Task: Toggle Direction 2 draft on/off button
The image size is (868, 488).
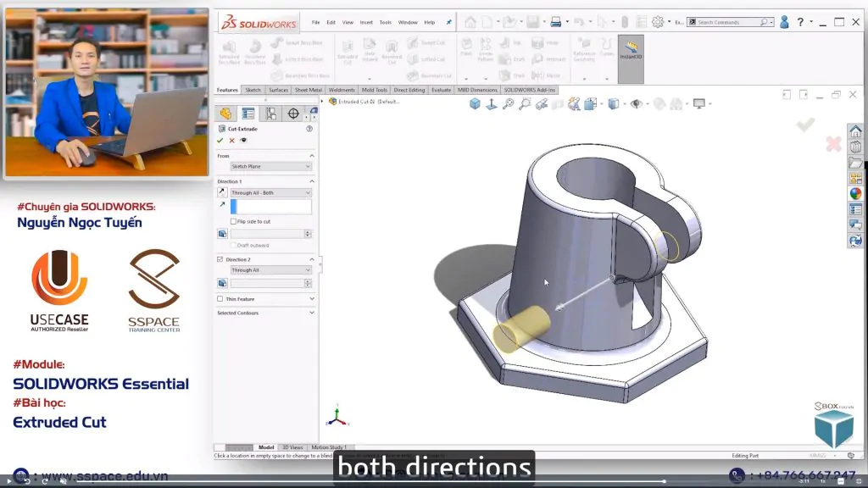Action: [x=222, y=283]
